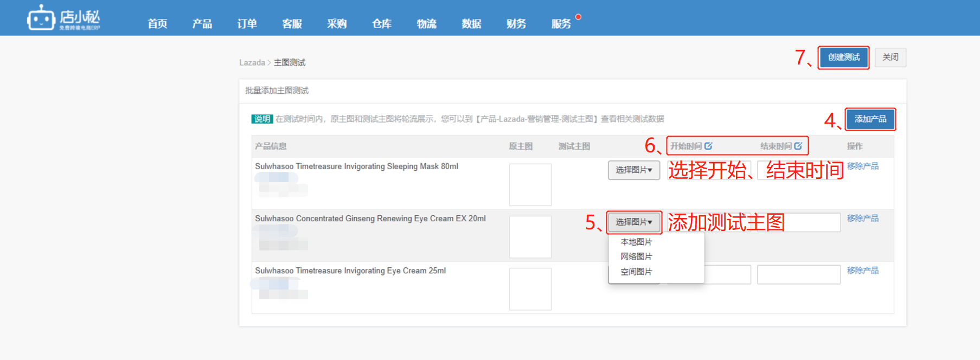Click original image thumbnail of Sleeping Mask
This screenshot has width=980, height=360.
point(530,185)
